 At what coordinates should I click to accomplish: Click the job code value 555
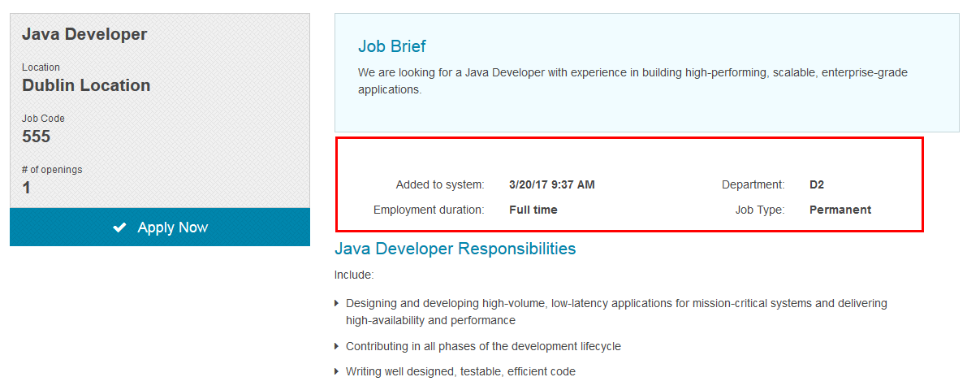pos(37,136)
